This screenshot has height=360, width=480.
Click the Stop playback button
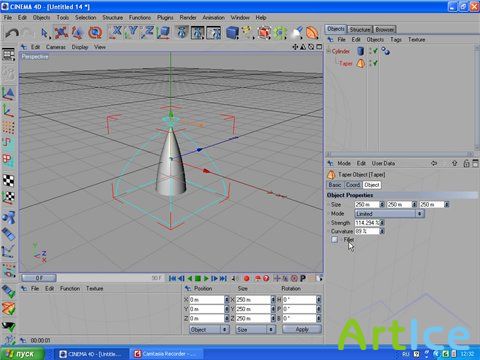[198, 278]
